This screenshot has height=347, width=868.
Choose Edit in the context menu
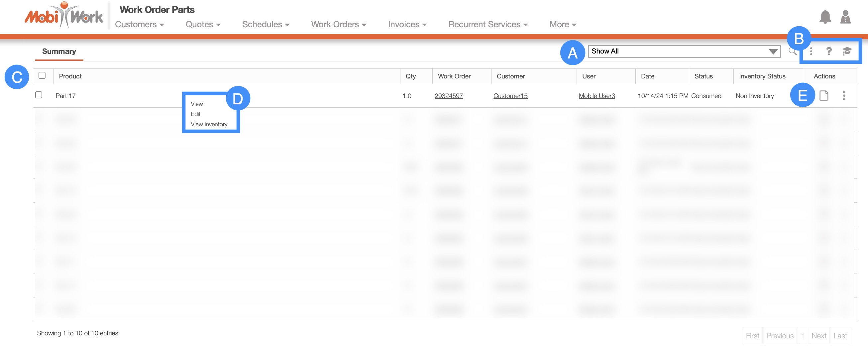195,114
